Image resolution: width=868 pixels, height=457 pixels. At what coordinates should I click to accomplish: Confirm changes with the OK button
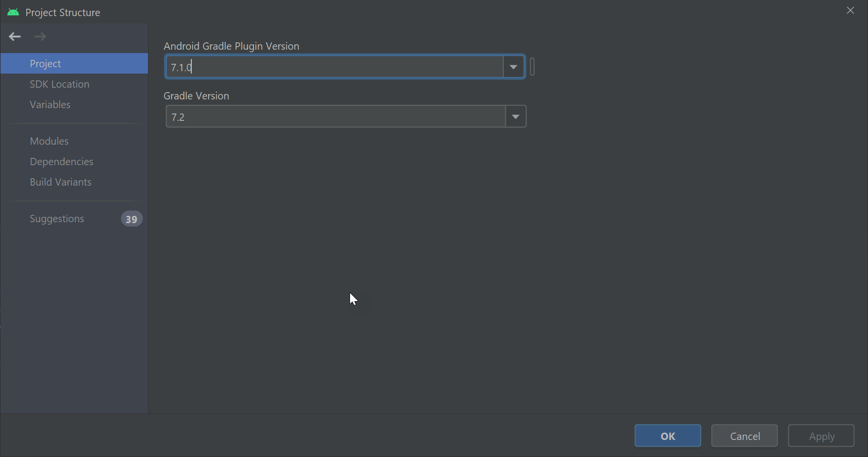(668, 436)
